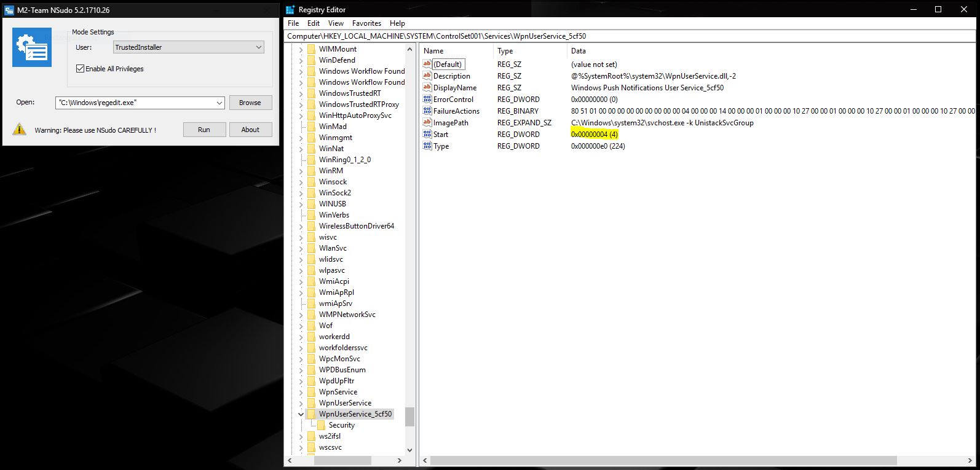This screenshot has height=470, width=980.
Task: Click the Wof folder icon
Action: point(311,326)
